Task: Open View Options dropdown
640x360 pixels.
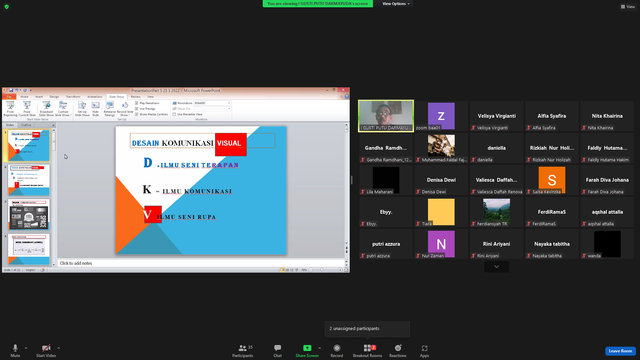Action: (x=396, y=4)
